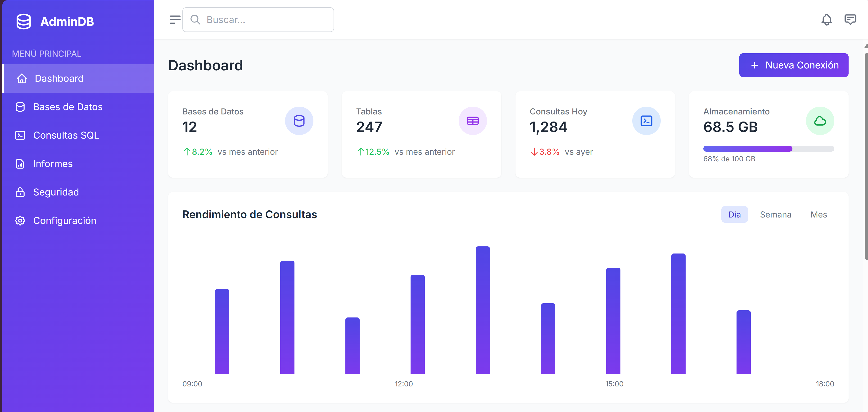Enable the Semana view option
This screenshot has height=412, width=868.
point(776,214)
